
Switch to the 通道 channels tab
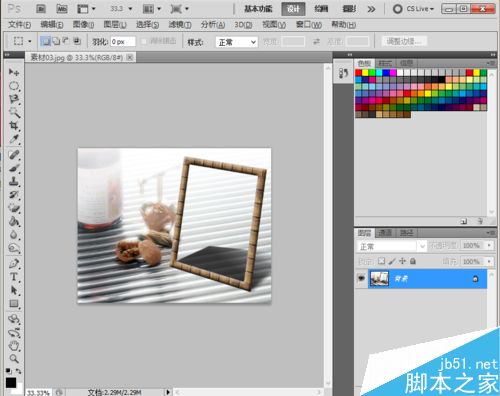pos(385,233)
